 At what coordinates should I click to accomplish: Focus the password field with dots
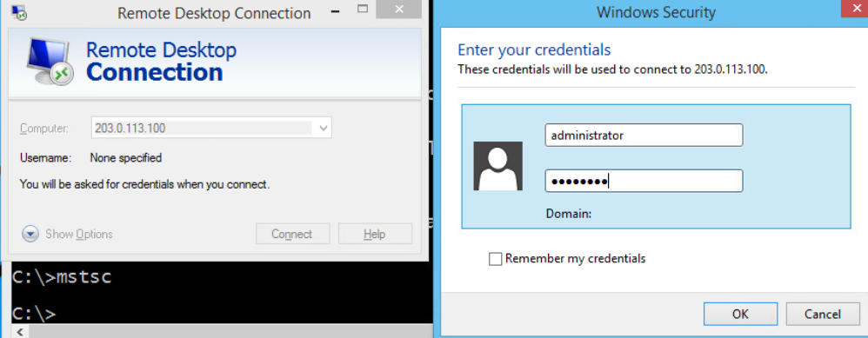(644, 181)
